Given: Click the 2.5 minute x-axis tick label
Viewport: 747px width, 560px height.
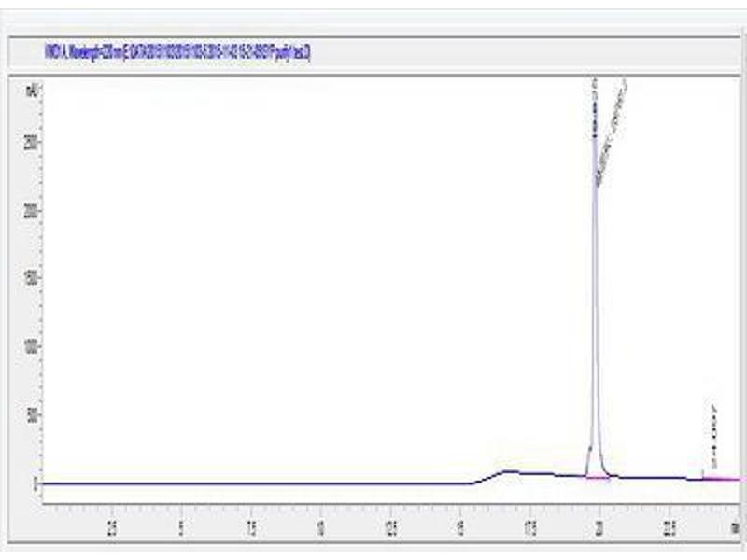Looking at the screenshot, I should tap(111, 523).
